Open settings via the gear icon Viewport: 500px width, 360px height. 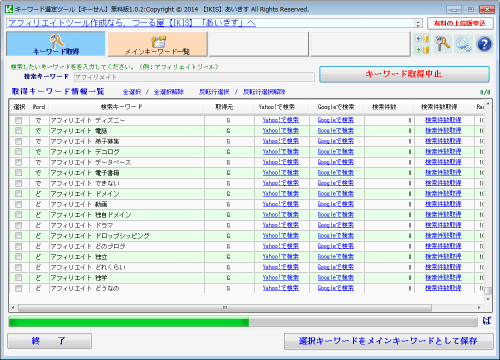pos(464,44)
